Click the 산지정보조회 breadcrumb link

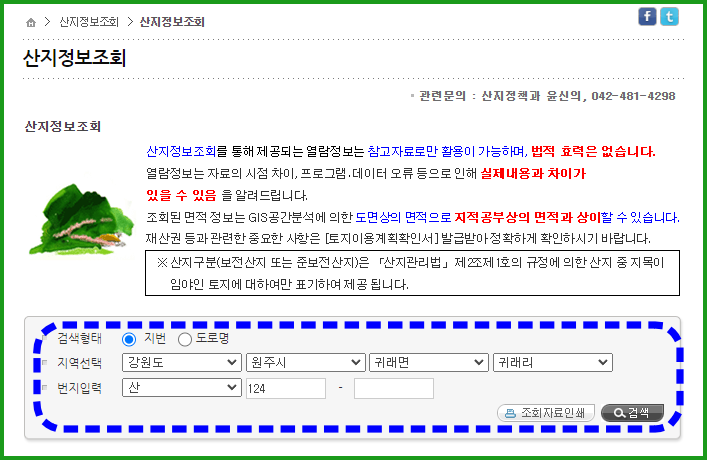coord(89,22)
